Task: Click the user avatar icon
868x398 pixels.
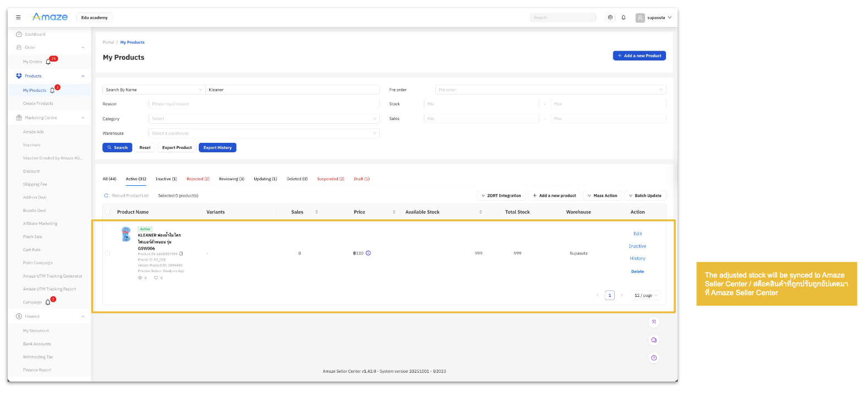Action: [x=640, y=18]
